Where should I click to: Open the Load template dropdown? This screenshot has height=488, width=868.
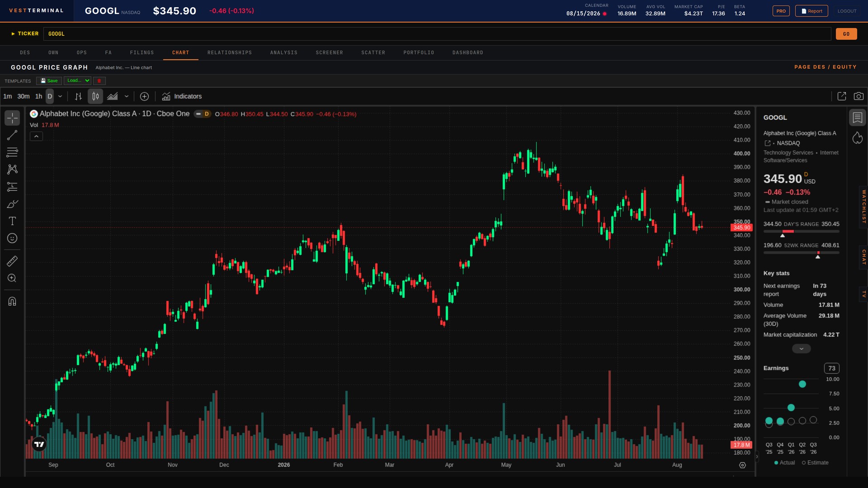coord(78,81)
